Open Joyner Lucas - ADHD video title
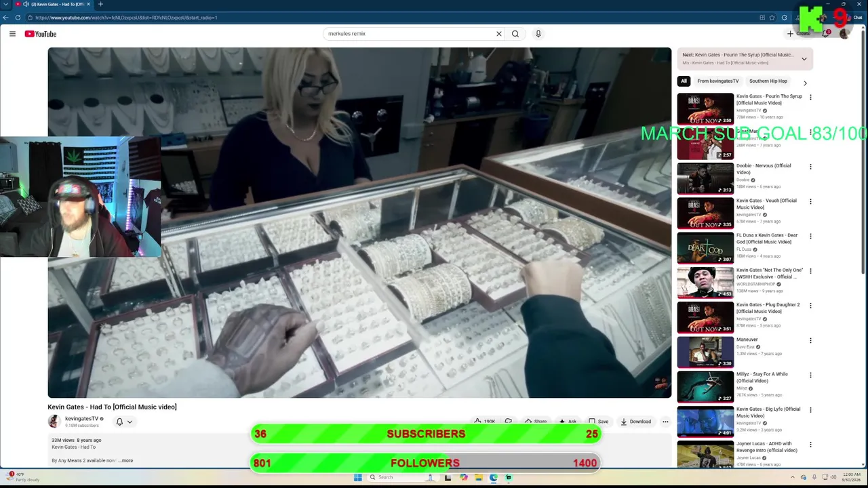This screenshot has height=488, width=868. click(x=767, y=447)
